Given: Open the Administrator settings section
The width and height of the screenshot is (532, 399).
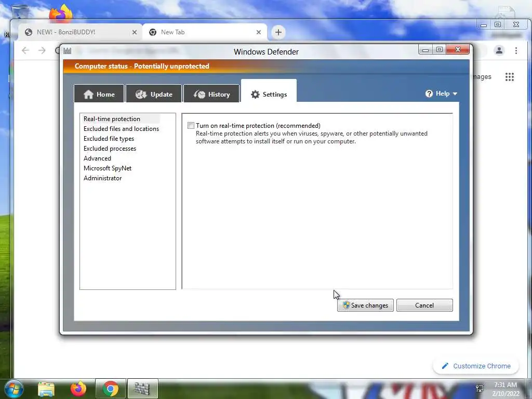Looking at the screenshot, I should click(x=102, y=178).
